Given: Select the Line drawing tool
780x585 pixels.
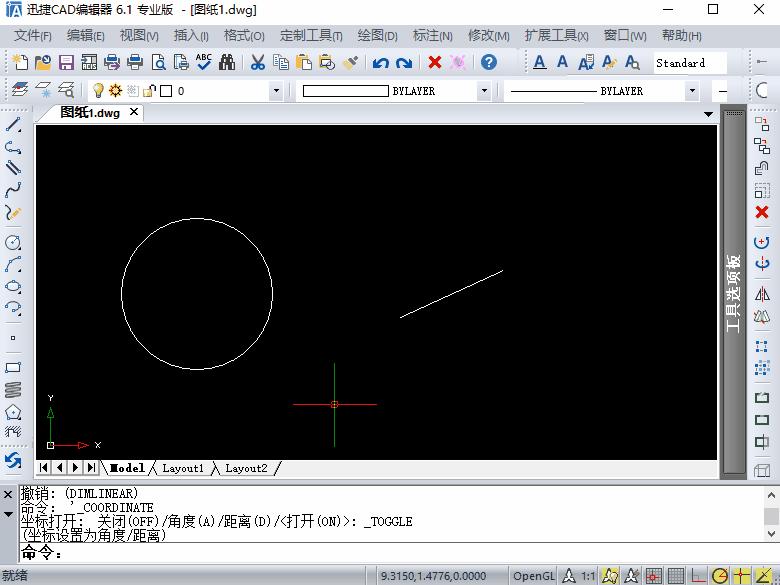Looking at the screenshot, I should pos(13,125).
